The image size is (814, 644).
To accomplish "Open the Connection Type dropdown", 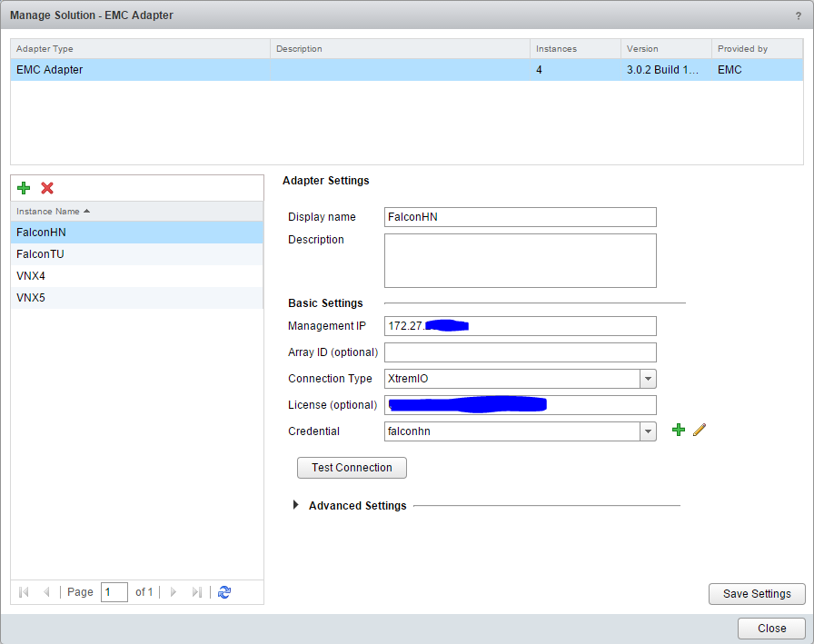I will [x=648, y=379].
